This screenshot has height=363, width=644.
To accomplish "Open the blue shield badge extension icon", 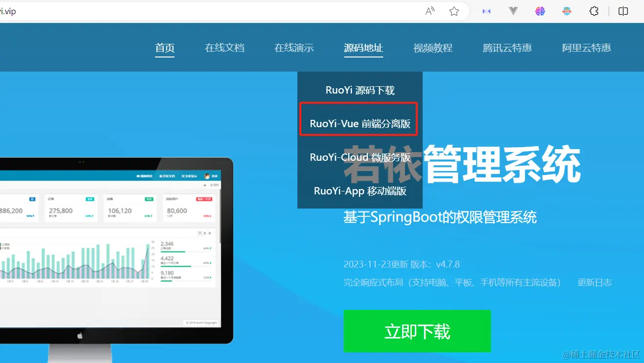I will [566, 11].
